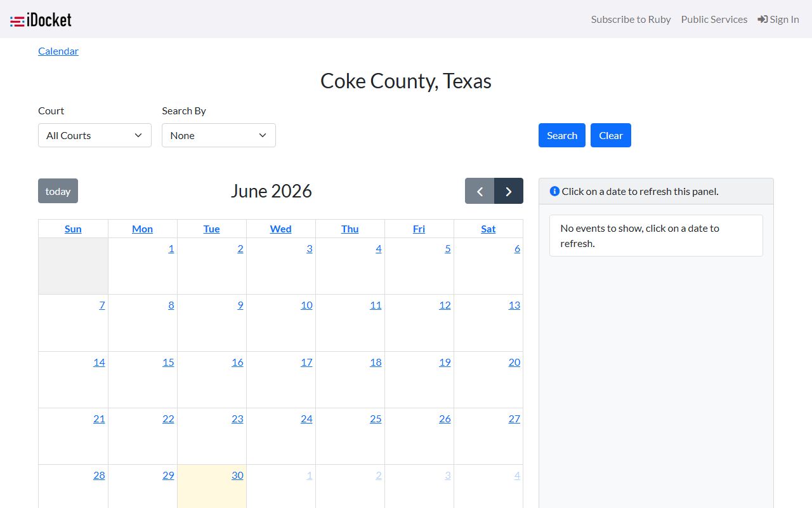Viewport: 812px width, 508px height.
Task: Click the June 2026 month title
Action: point(272,191)
